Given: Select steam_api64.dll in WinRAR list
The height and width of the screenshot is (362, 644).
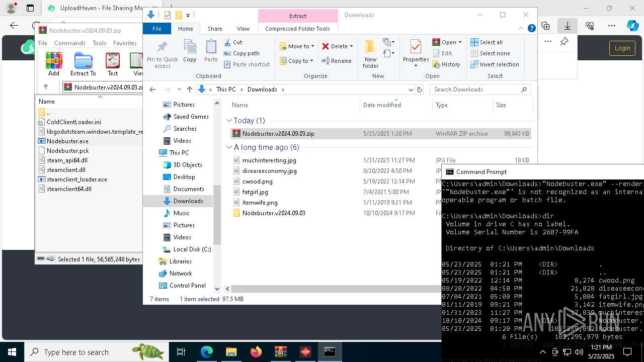Looking at the screenshot, I should click(67, 160).
